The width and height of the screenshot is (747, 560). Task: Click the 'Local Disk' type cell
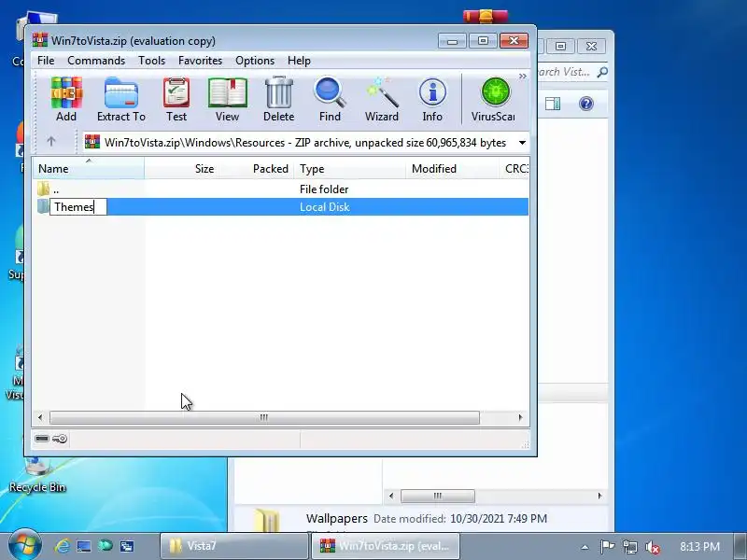324,206
